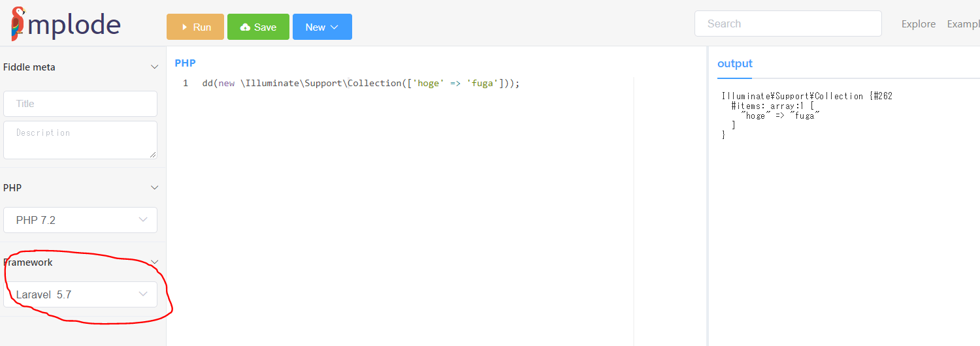
Task: Open the Laravel 5.7 framework dropdown
Action: (x=80, y=294)
